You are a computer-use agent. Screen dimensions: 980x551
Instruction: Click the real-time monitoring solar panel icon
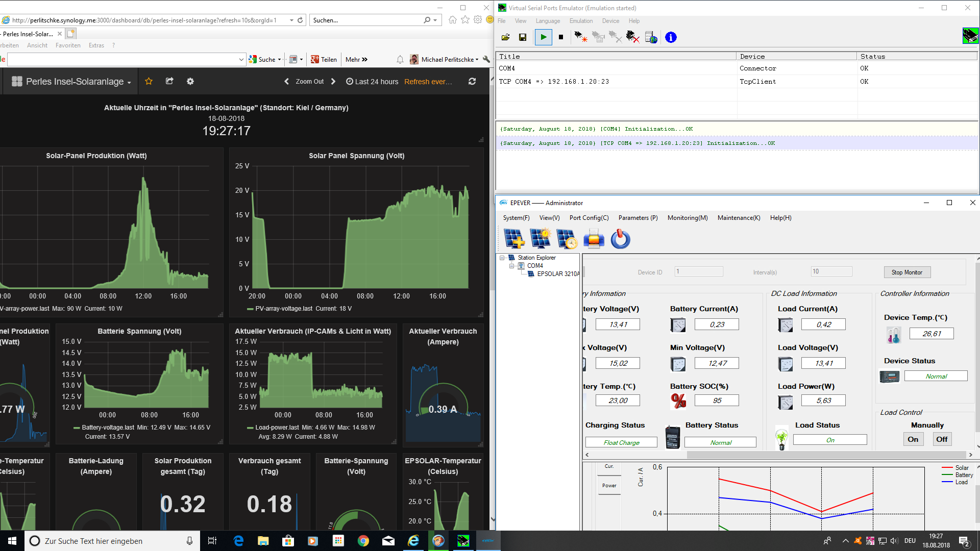(x=540, y=239)
